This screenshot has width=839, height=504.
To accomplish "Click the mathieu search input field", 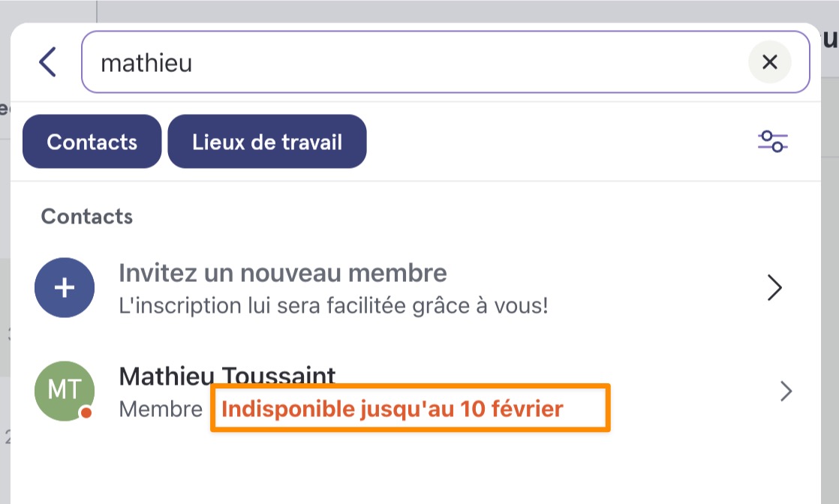I will pos(445,62).
